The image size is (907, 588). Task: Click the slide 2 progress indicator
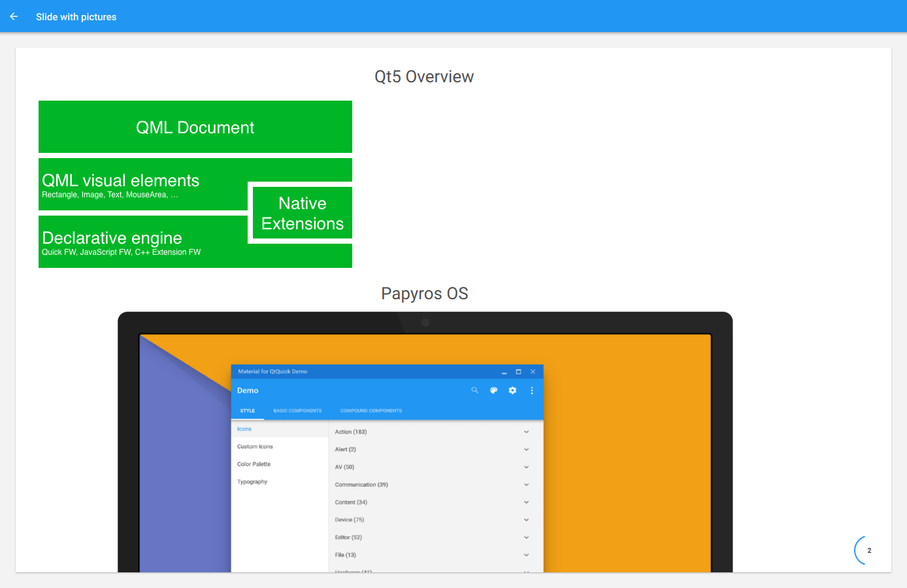click(x=868, y=551)
